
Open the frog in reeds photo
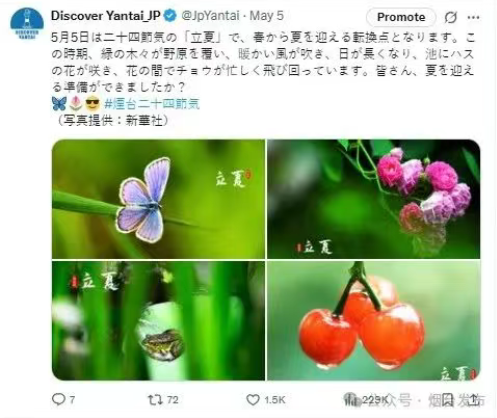point(159,321)
